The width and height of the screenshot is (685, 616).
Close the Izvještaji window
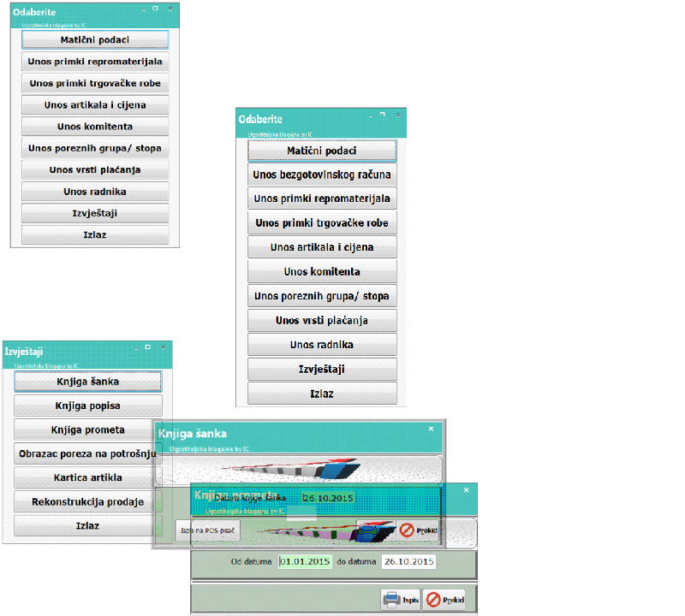tap(164, 347)
